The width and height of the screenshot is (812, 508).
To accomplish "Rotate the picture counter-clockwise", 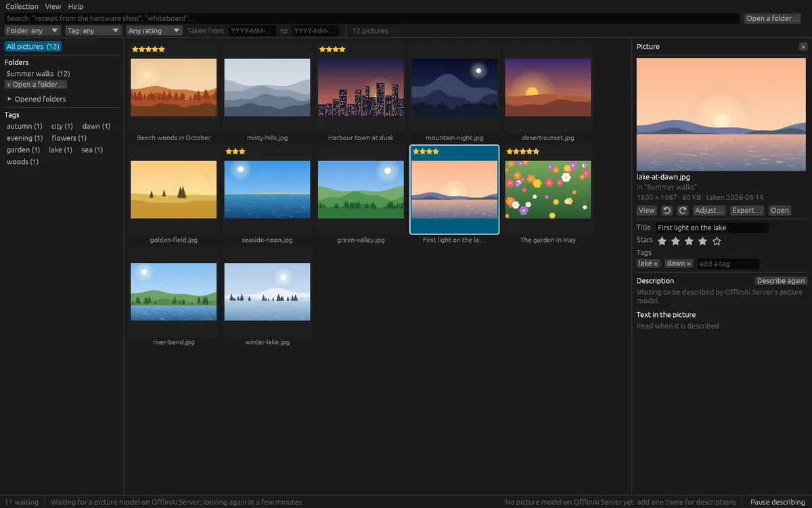I will (x=667, y=210).
